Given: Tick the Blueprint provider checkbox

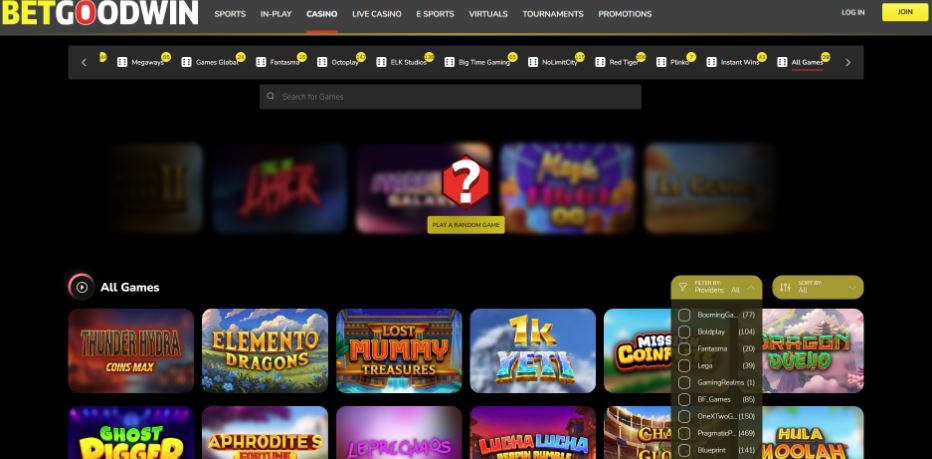Looking at the screenshot, I should tap(684, 450).
